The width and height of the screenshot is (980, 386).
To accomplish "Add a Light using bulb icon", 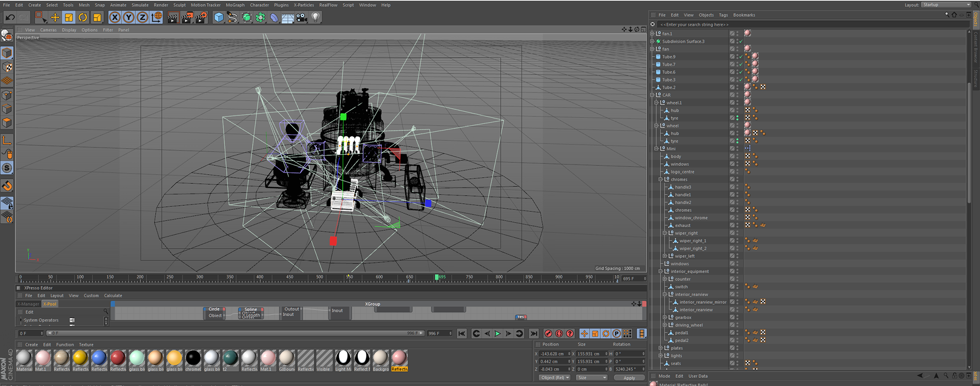I will click(315, 17).
